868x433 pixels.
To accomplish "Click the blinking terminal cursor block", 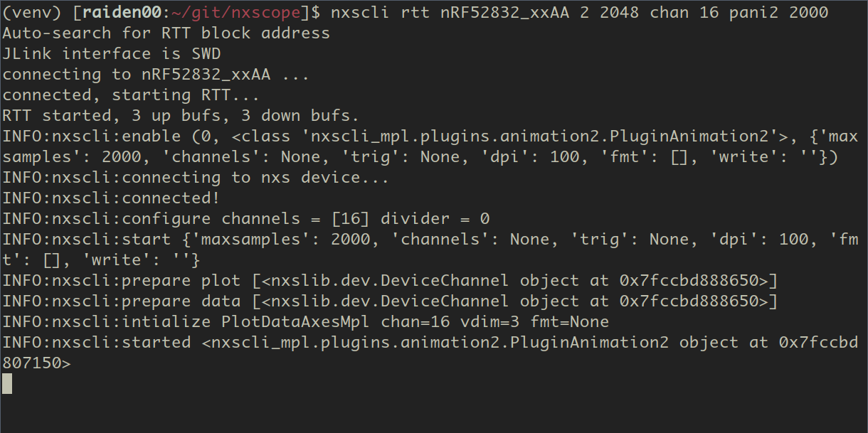I will tap(7, 383).
